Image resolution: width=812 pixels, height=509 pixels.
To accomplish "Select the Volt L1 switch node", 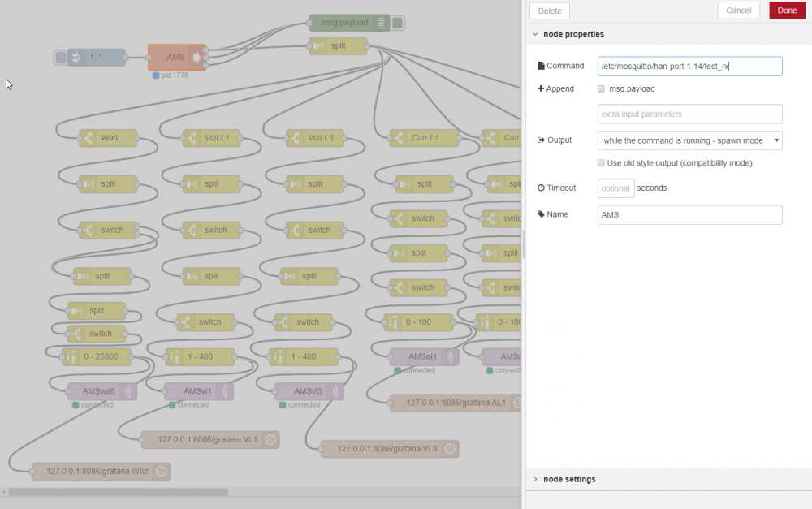I will [x=211, y=138].
